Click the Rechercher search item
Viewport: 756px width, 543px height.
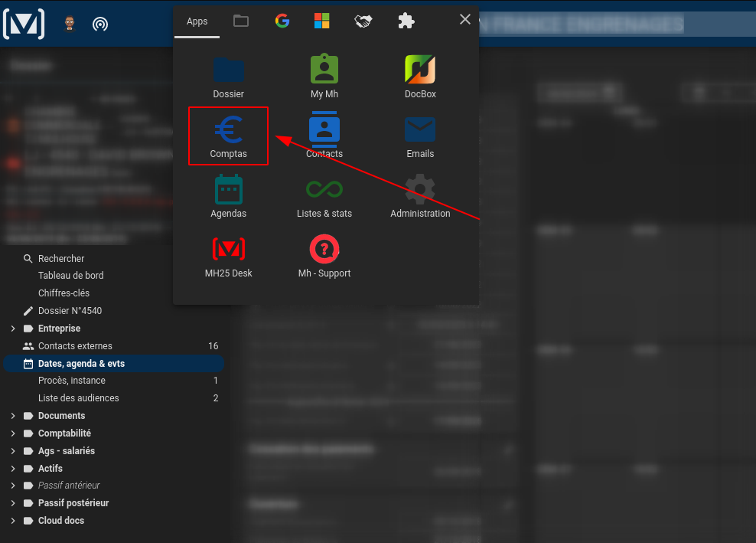pyautogui.click(x=61, y=259)
